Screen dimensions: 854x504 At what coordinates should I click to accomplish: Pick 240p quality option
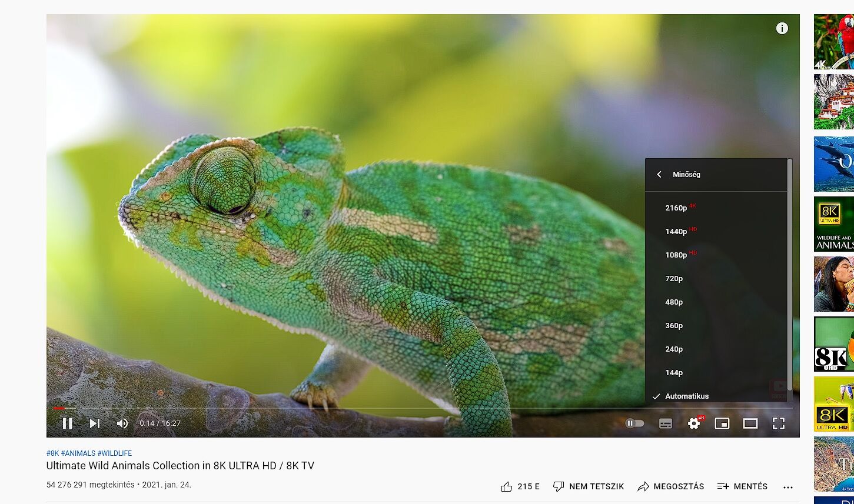716,349
